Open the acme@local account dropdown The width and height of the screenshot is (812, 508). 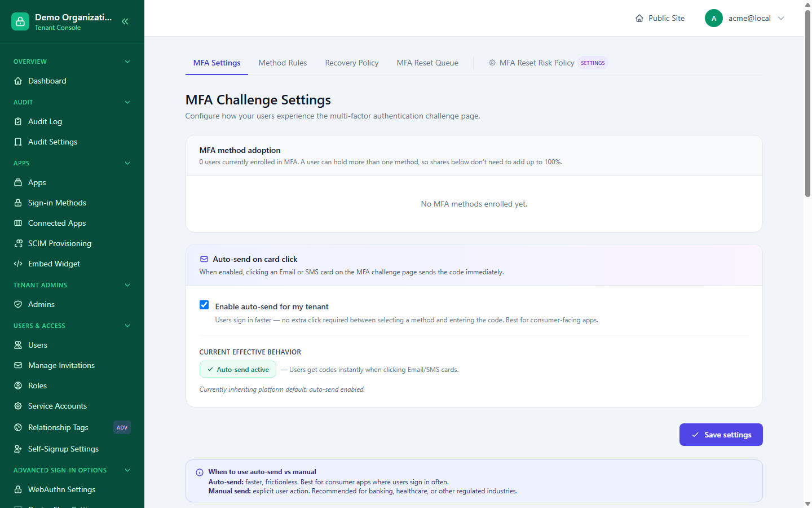pos(744,18)
